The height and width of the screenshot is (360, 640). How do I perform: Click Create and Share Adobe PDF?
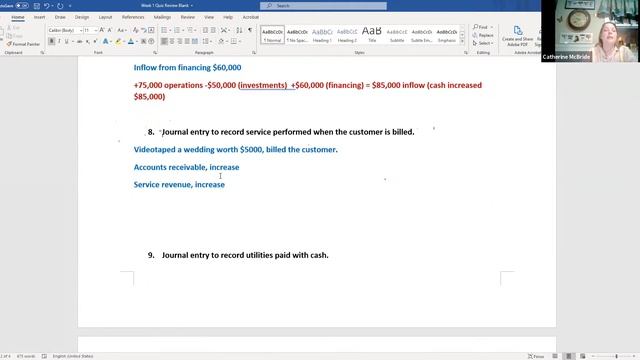tap(518, 36)
